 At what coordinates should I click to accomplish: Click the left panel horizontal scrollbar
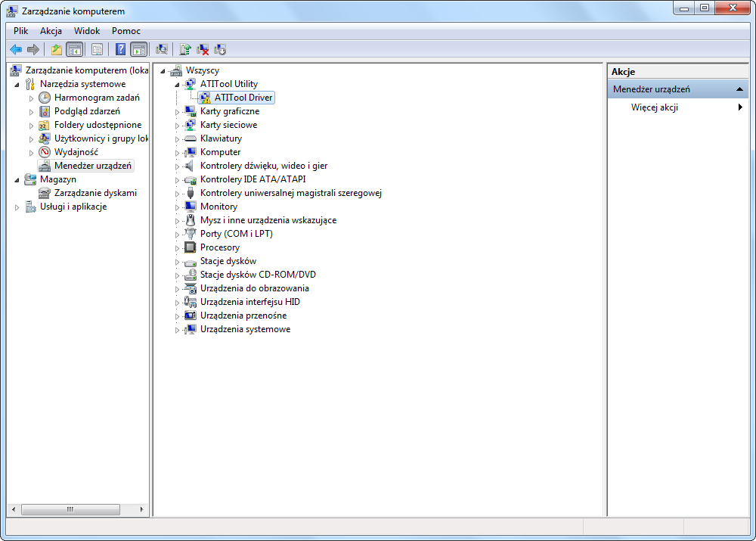70,509
